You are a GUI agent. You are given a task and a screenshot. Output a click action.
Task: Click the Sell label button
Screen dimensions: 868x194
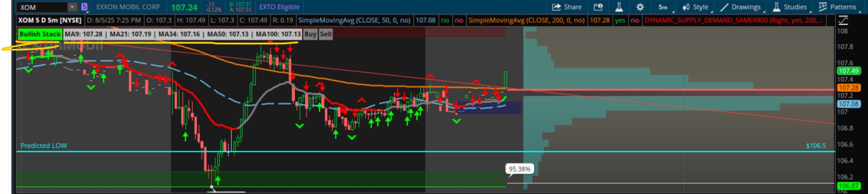326,34
